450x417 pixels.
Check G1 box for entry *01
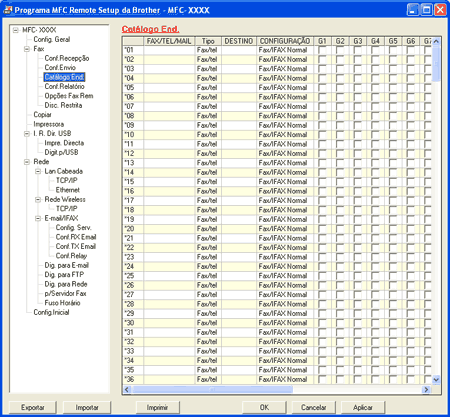click(x=322, y=50)
